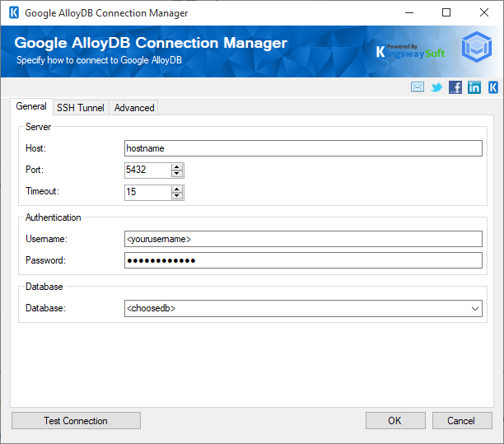Viewport: 504px width, 444px height.
Task: Click the title bar application K icon
Action: [14, 13]
